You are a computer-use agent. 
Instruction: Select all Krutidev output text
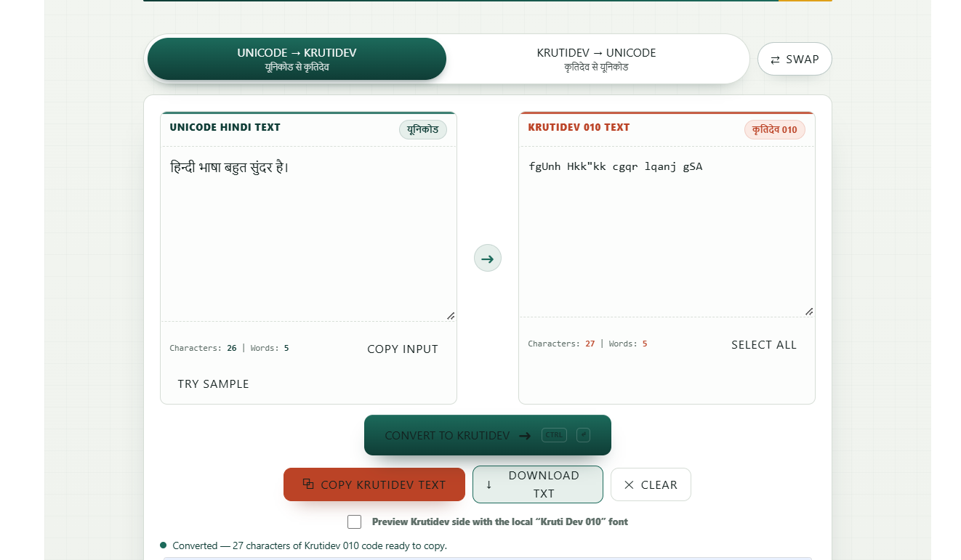(x=764, y=344)
